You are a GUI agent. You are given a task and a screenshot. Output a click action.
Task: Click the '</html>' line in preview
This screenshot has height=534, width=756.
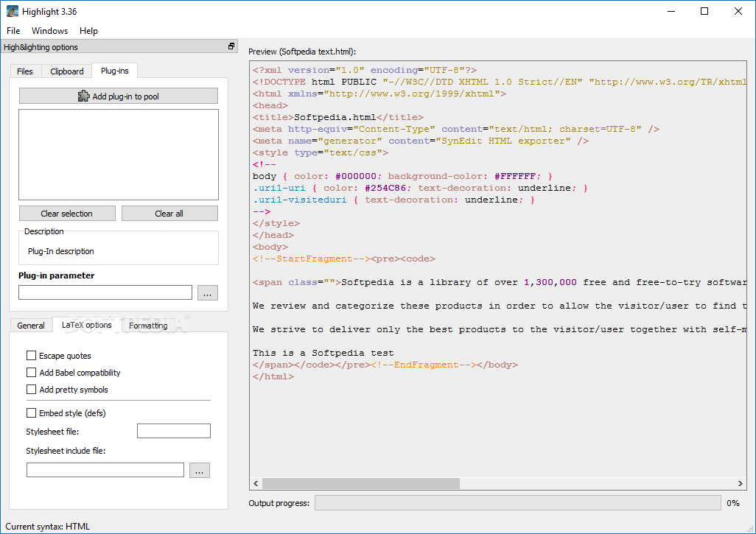coord(273,376)
